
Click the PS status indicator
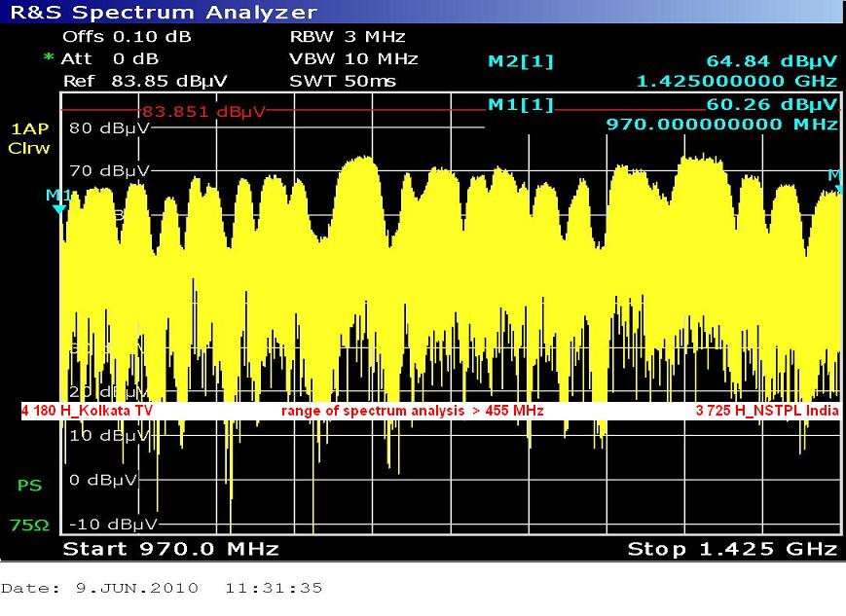pyautogui.click(x=29, y=485)
